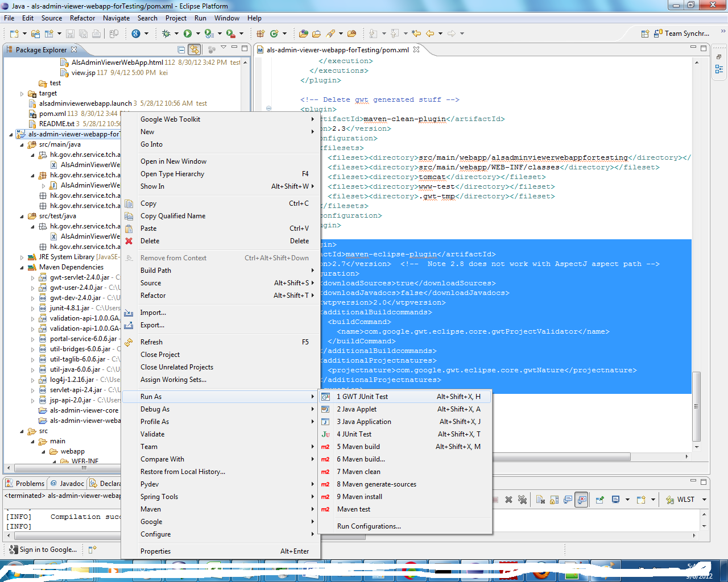Image resolution: width=728 pixels, height=582 pixels.
Task: Toggle Link with Editor in Package Explorer
Action: [195, 49]
